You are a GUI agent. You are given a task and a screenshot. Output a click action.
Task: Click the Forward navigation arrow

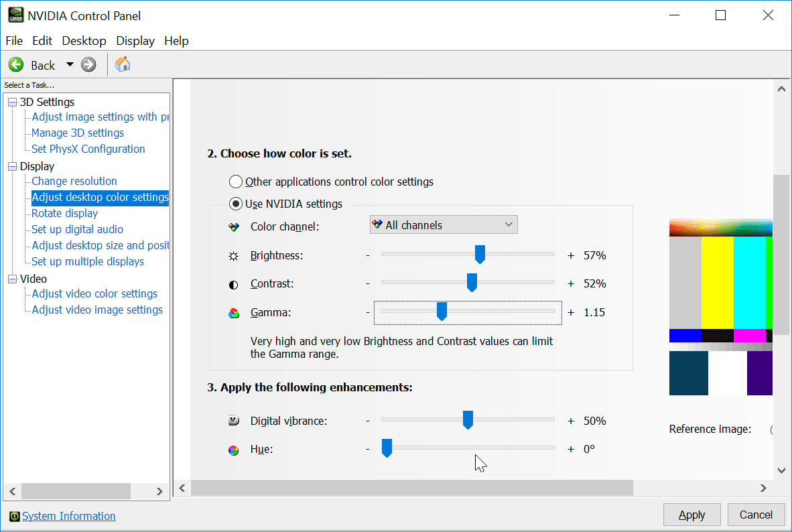click(88, 64)
